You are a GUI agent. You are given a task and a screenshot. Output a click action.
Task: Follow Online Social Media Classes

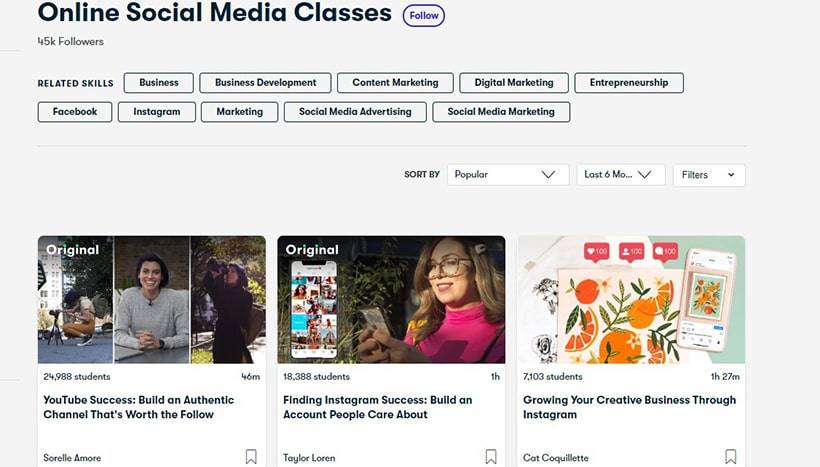pyautogui.click(x=424, y=16)
